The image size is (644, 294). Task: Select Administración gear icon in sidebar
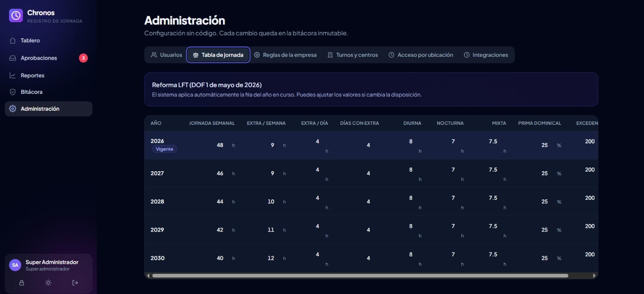coord(12,109)
